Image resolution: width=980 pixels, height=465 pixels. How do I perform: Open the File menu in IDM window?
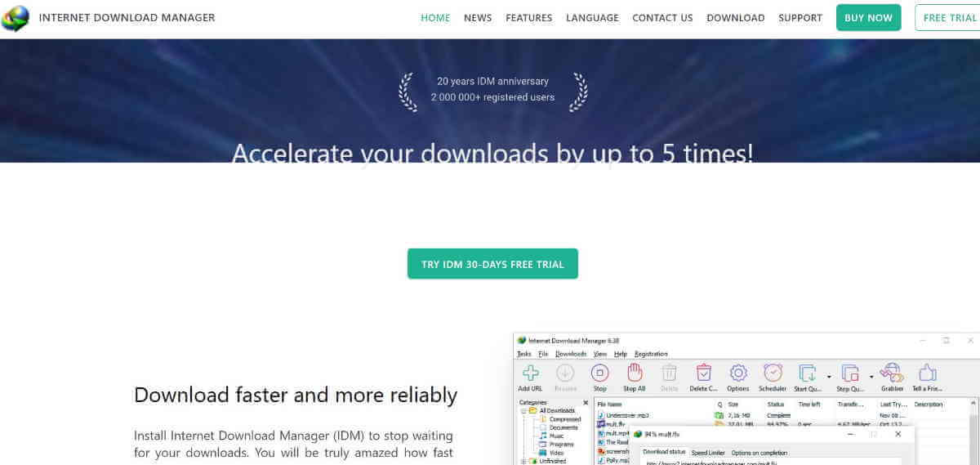(543, 354)
